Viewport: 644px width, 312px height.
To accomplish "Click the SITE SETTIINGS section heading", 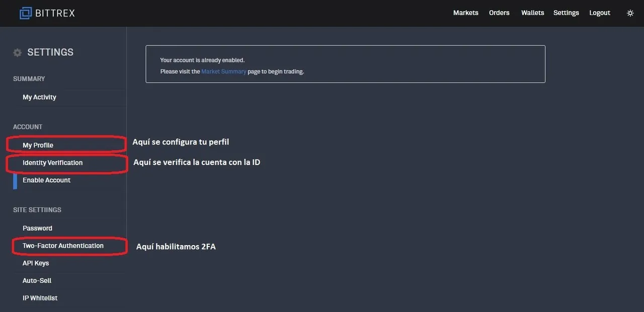I will pyautogui.click(x=37, y=210).
